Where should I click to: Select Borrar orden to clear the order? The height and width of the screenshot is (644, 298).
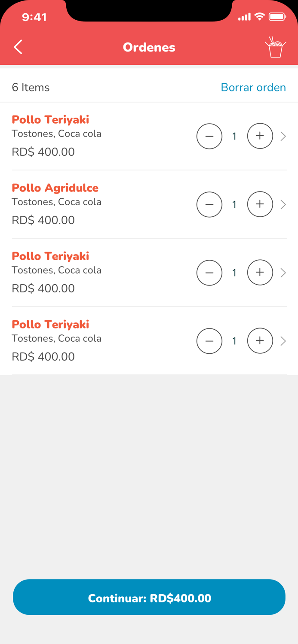coord(253,87)
